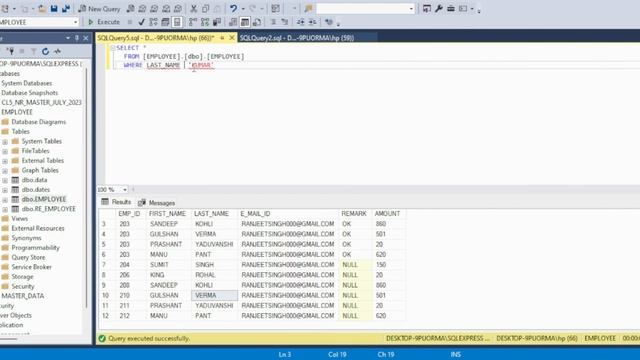
Task: Expand the dbo.EMPLOYEE table node
Action: [x=5, y=200]
